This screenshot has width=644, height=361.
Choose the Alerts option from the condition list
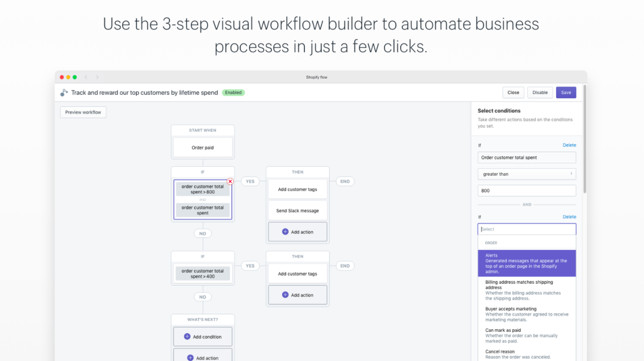pyautogui.click(x=526, y=263)
